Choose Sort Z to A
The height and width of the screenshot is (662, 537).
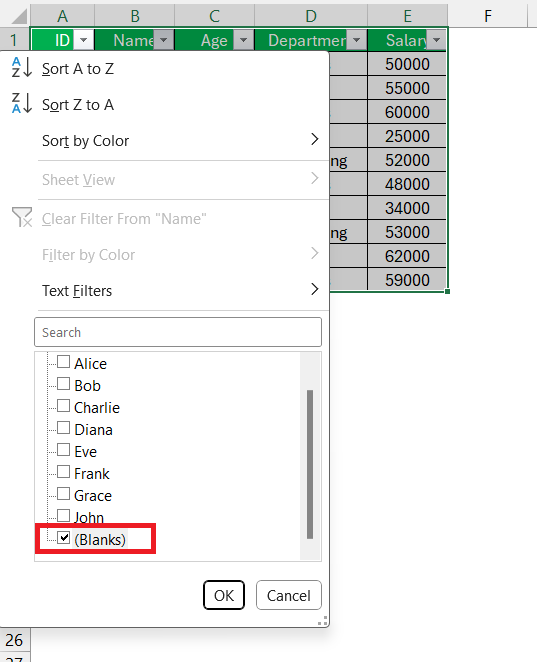click(x=164, y=104)
